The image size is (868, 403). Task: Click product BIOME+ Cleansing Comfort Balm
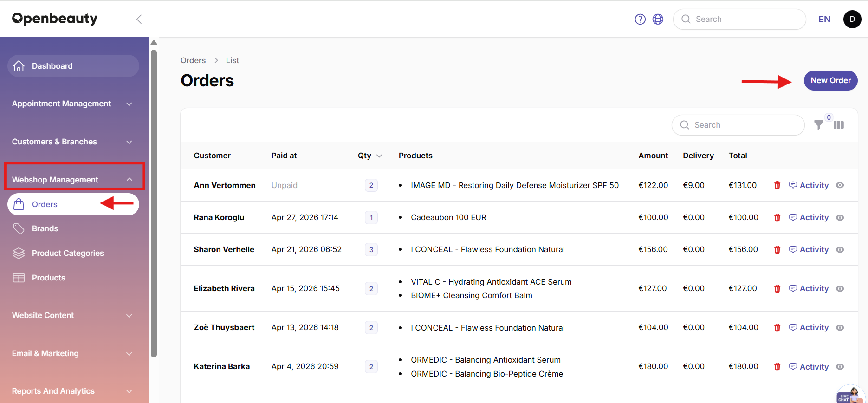point(472,295)
